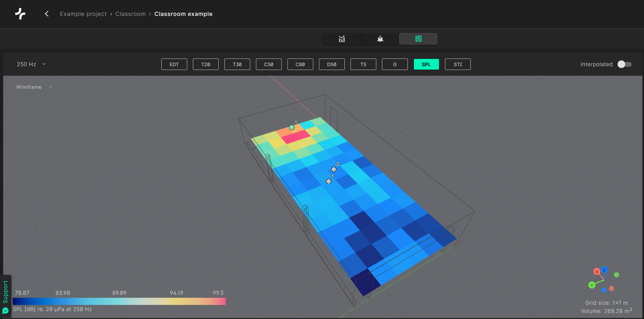Click the 89.09 scale midpoint value
The width and height of the screenshot is (644, 319).
click(x=119, y=293)
